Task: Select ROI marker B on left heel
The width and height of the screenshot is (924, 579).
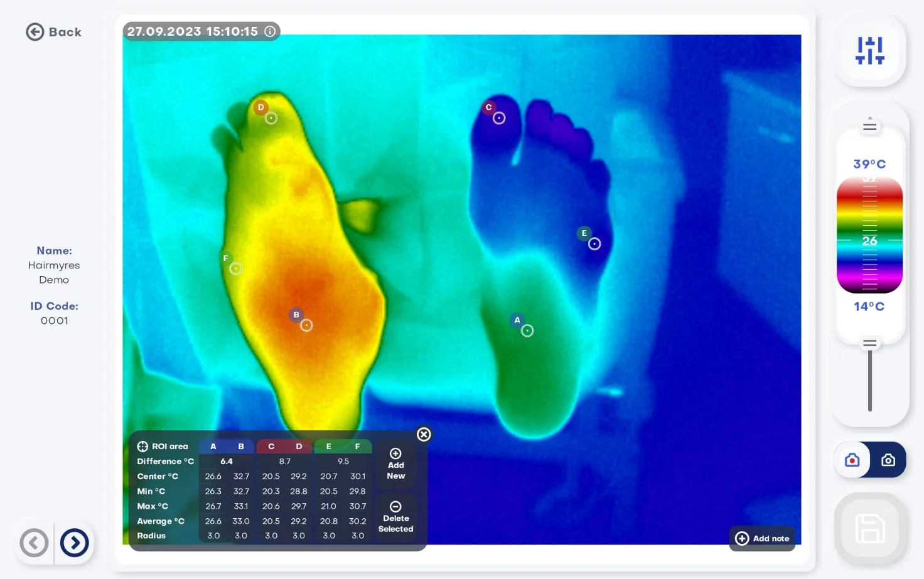Action: point(306,325)
